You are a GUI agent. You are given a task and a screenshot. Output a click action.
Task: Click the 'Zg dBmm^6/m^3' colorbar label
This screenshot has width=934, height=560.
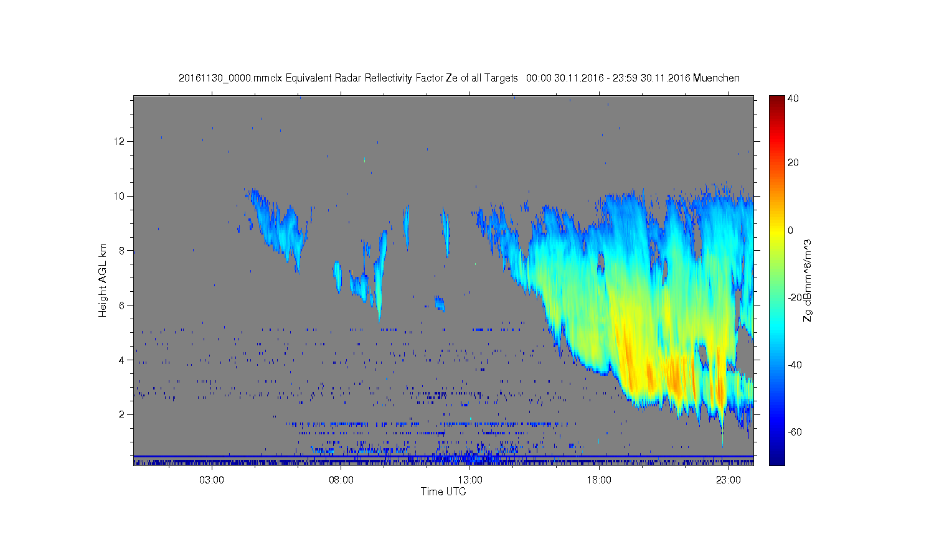click(x=808, y=281)
